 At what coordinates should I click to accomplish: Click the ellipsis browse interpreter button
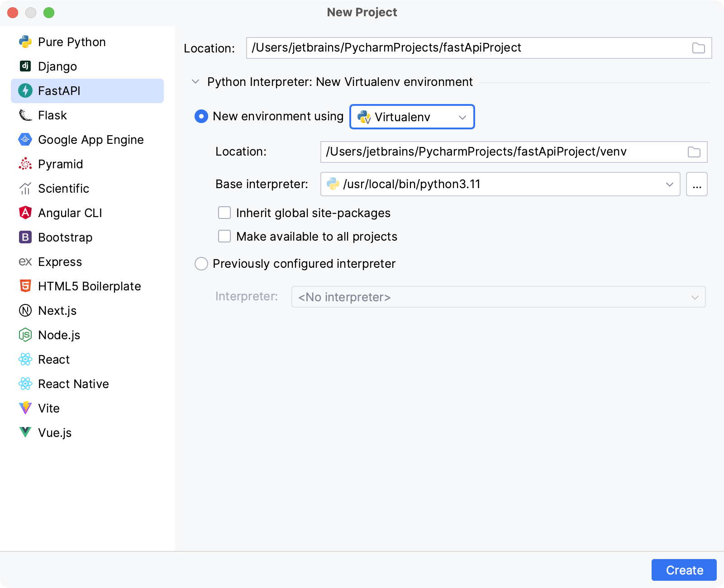coord(697,184)
